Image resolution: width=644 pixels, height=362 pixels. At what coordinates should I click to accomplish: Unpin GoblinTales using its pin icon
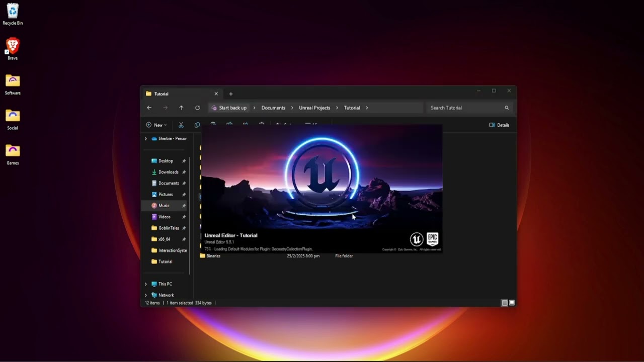184,228
